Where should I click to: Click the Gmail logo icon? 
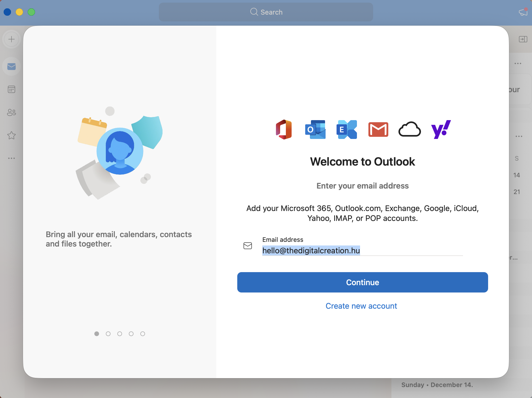pos(378,130)
